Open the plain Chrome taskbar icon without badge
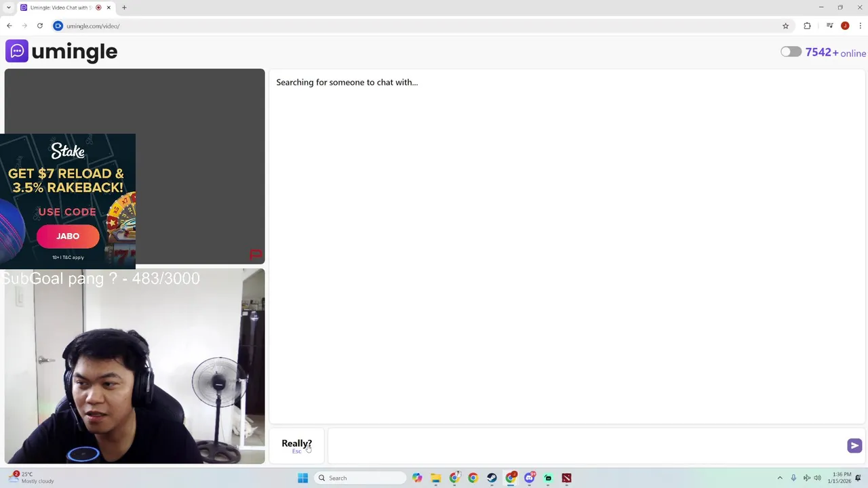This screenshot has width=868, height=488. tap(473, 478)
